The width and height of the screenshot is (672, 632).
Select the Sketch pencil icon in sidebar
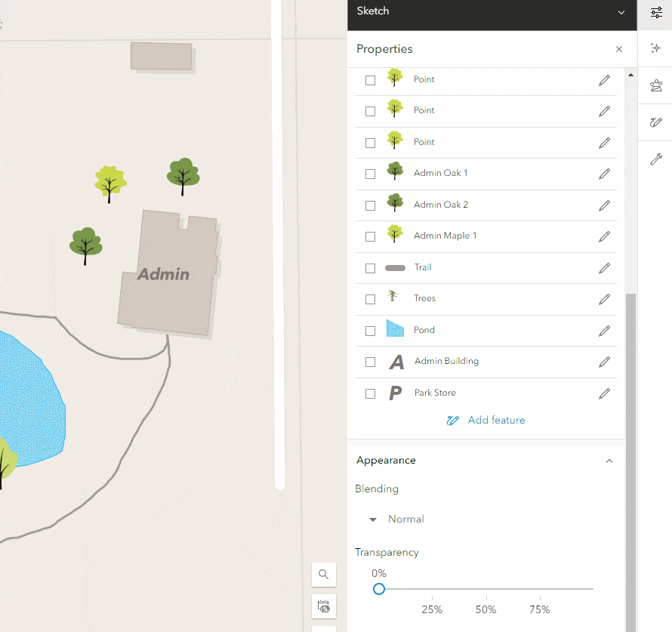tap(656, 122)
